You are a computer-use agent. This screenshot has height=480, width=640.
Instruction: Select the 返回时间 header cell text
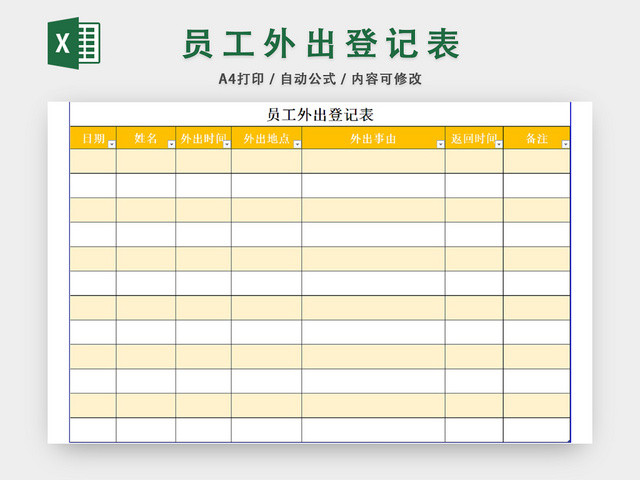tap(474, 138)
